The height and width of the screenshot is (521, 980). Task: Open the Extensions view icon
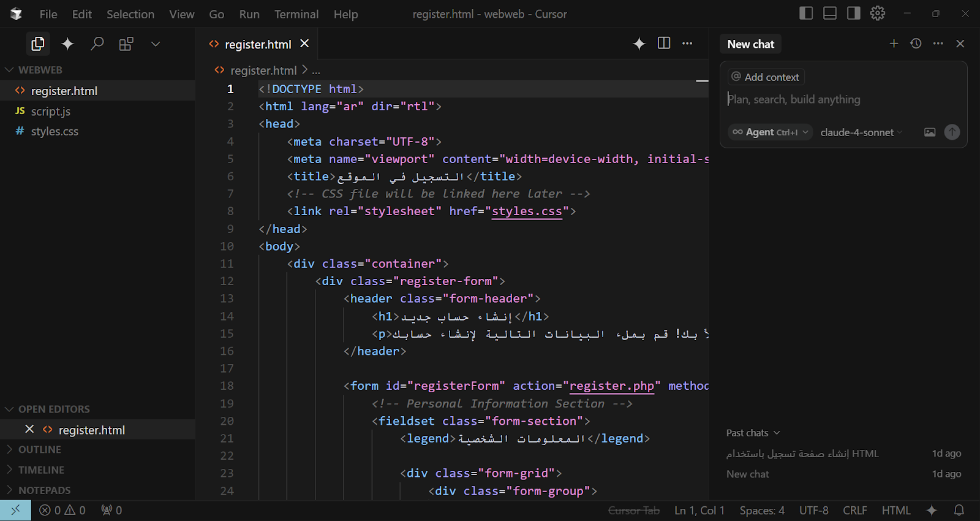click(x=126, y=44)
